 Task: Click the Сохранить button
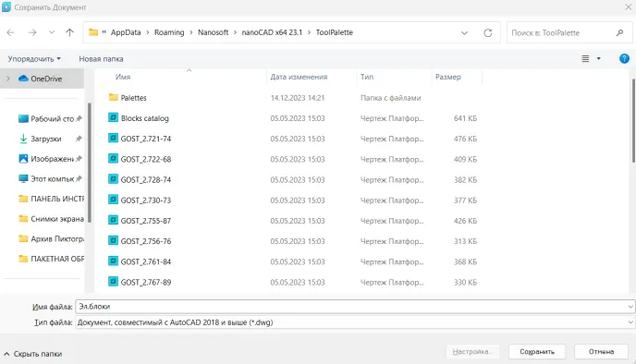(537, 351)
